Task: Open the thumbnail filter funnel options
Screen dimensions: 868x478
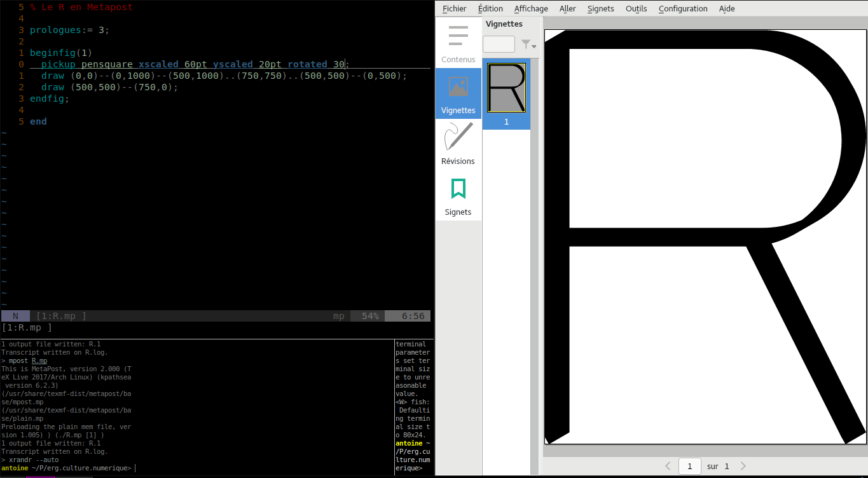Action: point(528,44)
